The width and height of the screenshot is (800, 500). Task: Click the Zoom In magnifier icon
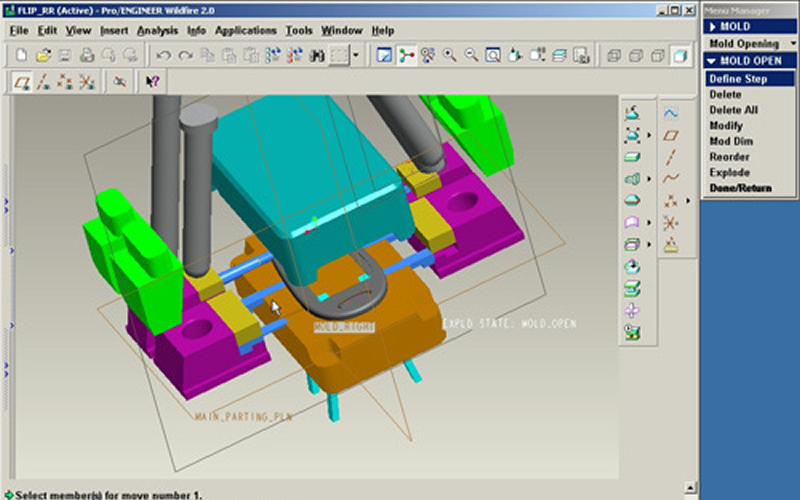[x=451, y=56]
